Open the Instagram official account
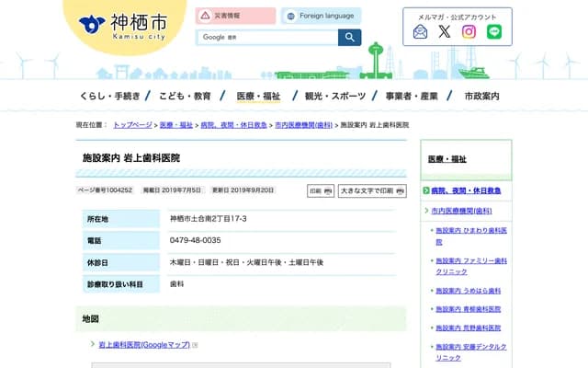Screen dimensions: 588x368 (469, 31)
